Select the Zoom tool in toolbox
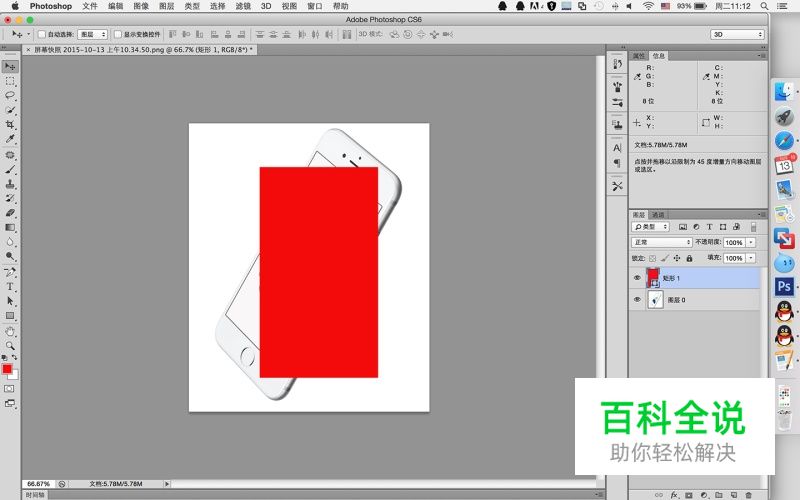 click(10, 345)
